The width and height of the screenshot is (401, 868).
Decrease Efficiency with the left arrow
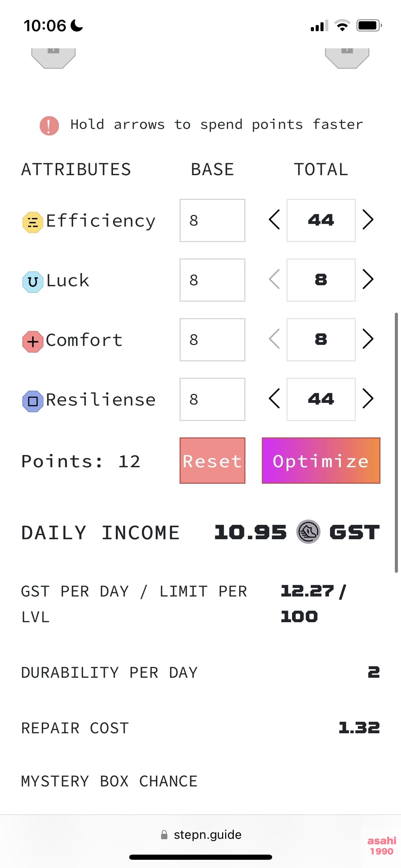(x=274, y=219)
